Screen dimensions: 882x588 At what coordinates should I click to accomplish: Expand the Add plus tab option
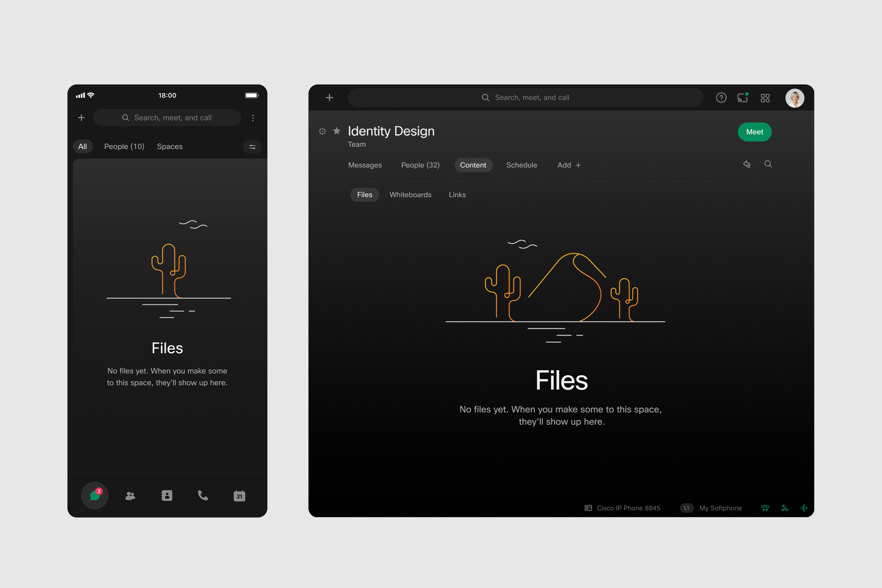point(568,165)
